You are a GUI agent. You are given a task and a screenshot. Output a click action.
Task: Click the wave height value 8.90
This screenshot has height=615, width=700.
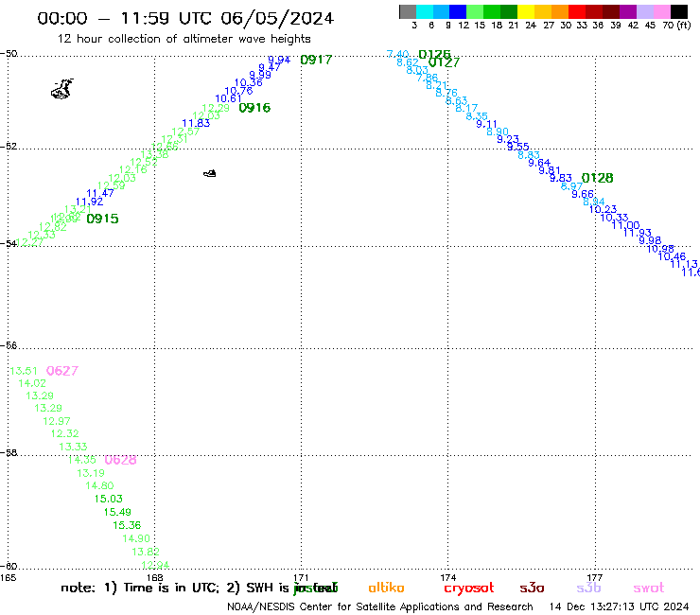(x=498, y=132)
